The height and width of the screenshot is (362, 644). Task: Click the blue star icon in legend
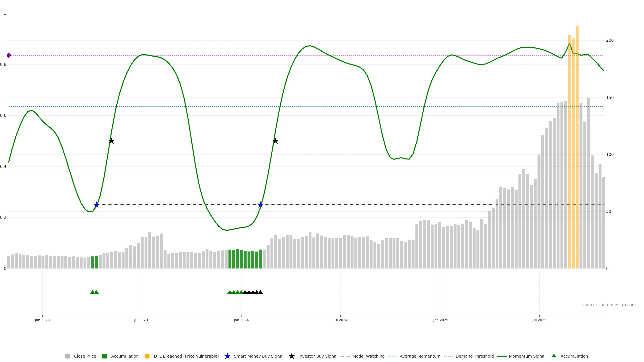point(227,356)
